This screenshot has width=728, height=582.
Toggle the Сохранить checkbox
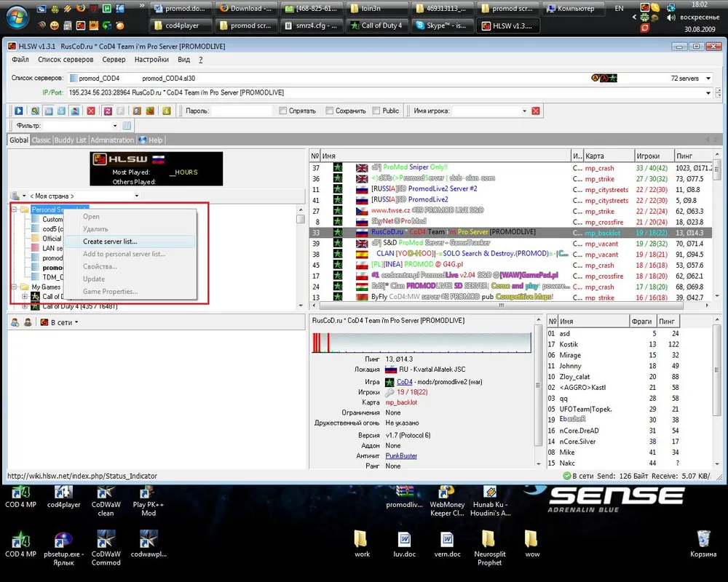[329, 111]
